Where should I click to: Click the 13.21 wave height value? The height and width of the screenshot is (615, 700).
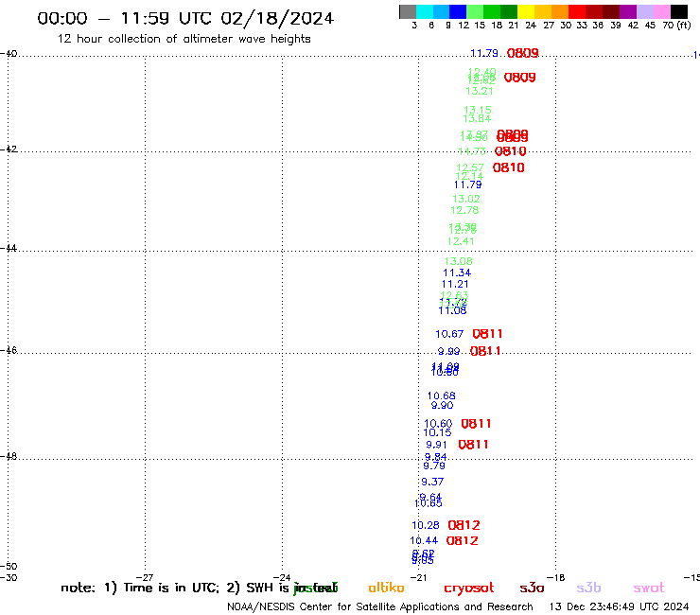click(480, 91)
